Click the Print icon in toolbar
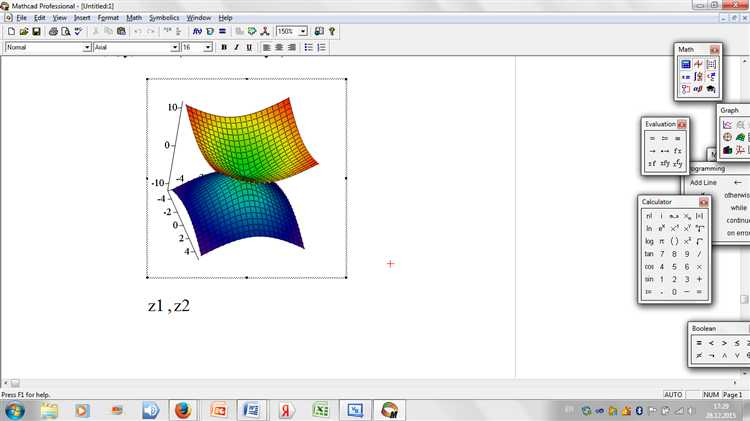750x421 pixels. coord(53,32)
